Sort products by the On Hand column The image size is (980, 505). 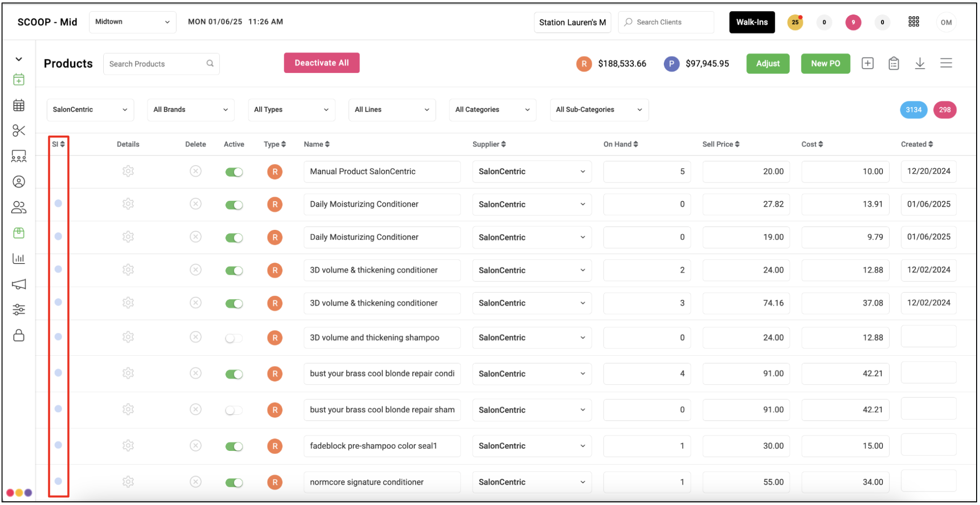pyautogui.click(x=620, y=144)
